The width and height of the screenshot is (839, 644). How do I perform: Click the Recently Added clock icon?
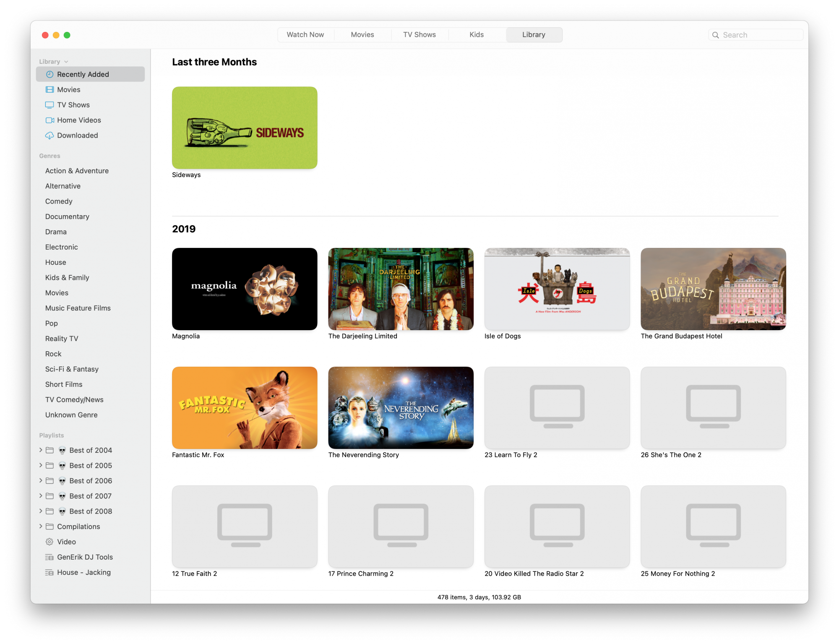(x=50, y=74)
